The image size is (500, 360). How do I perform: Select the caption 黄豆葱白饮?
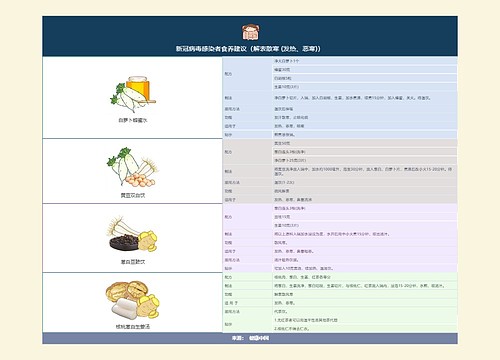(133, 195)
